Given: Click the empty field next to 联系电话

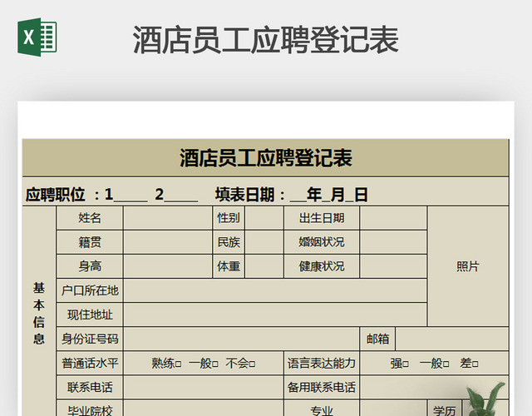Looking at the screenshot, I should 204,388.
